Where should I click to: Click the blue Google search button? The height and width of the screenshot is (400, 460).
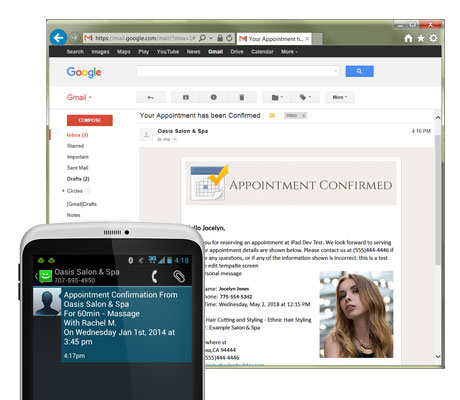pos(359,71)
